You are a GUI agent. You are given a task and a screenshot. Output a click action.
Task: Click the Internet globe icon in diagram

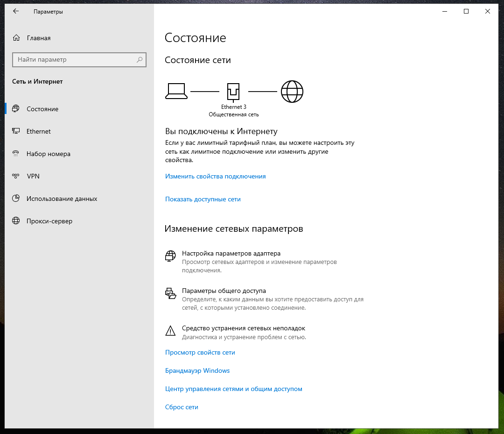pyautogui.click(x=292, y=92)
